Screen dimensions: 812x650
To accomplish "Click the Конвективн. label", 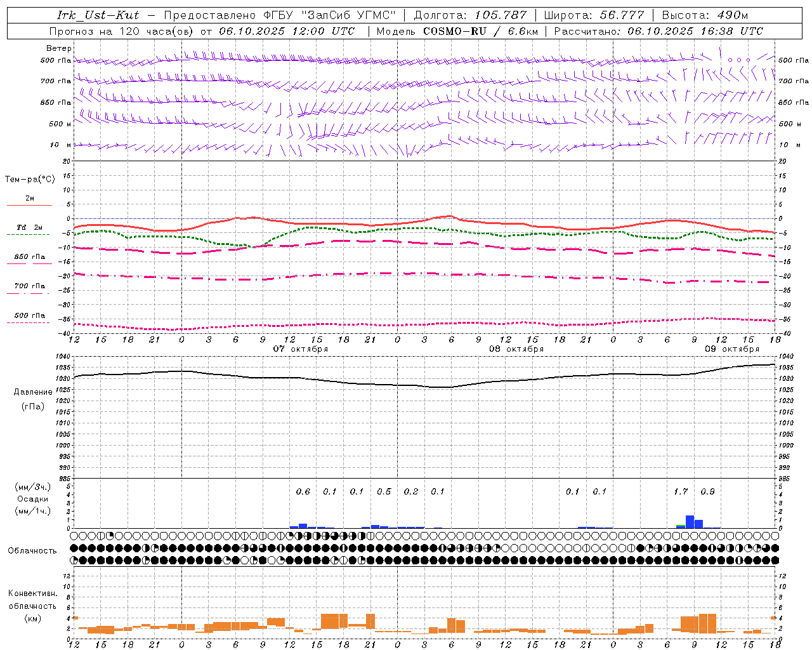I will click(x=33, y=594).
